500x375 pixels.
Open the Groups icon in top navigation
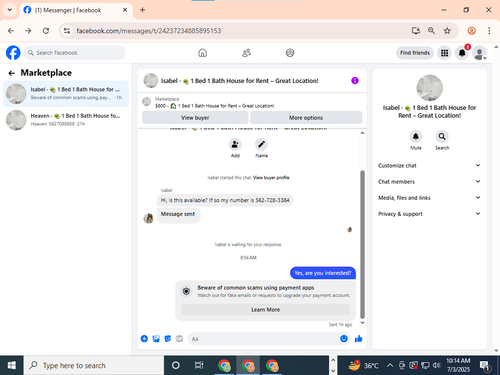tap(290, 53)
